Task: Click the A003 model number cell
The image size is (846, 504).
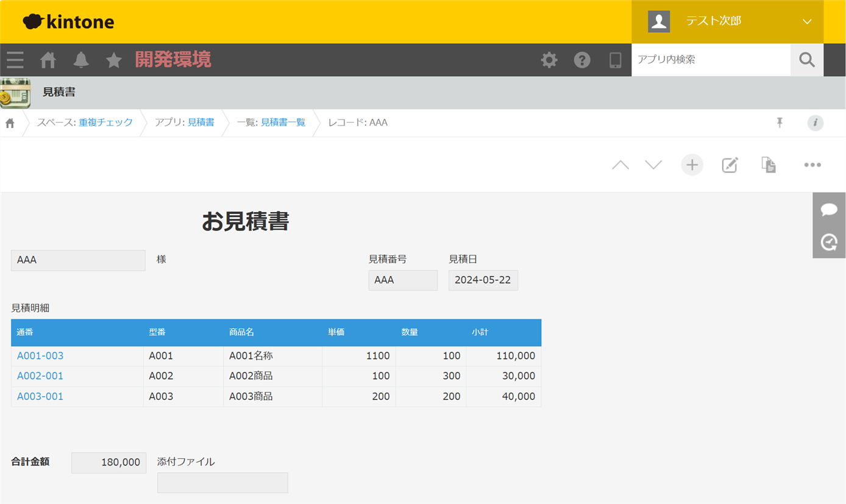Action: click(x=183, y=396)
